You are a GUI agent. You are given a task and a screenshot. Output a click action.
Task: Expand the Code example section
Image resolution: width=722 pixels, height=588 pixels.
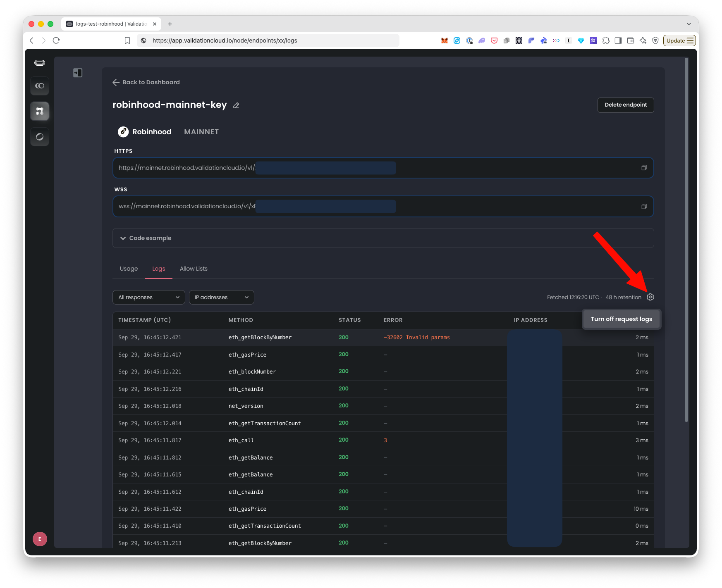383,238
